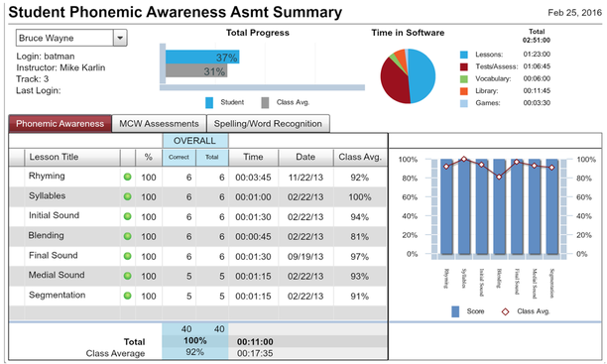The image size is (607, 364).
Task: Select the Spelling/Word Recognition tab
Action: (268, 124)
